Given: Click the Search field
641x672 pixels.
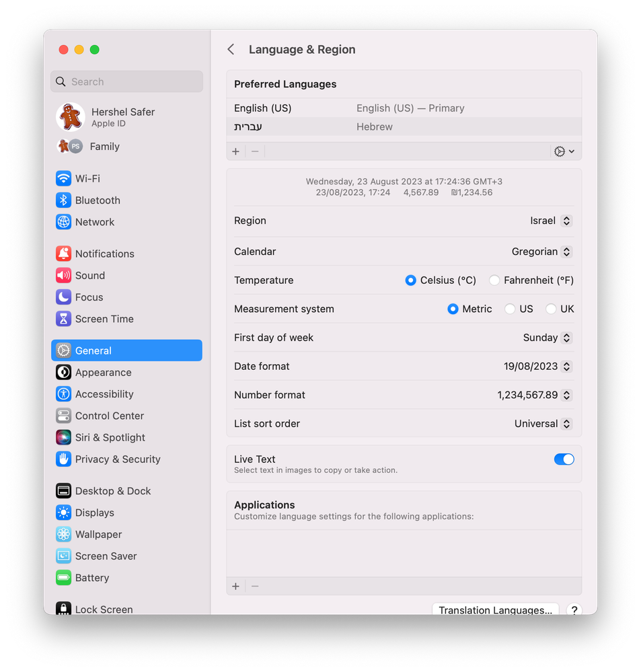Looking at the screenshot, I should coord(126,81).
